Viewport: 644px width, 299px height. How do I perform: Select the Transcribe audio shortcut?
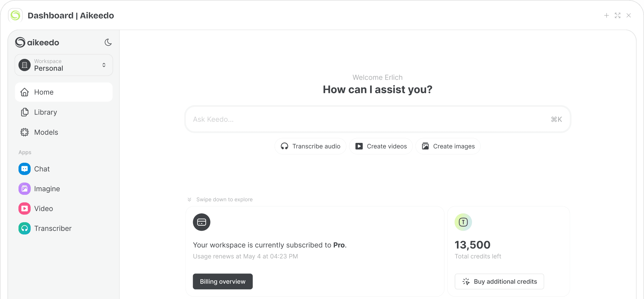coord(310,146)
